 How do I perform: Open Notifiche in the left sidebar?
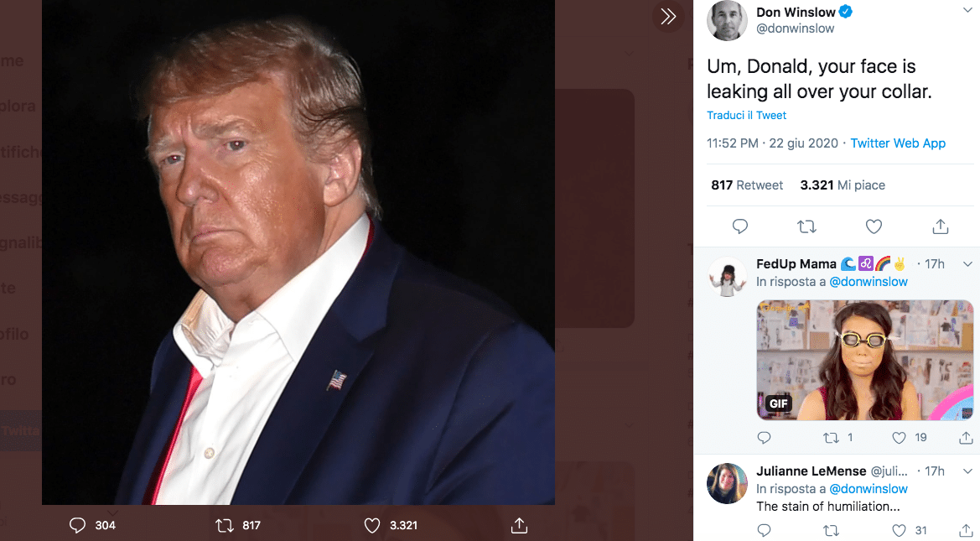click(17, 152)
